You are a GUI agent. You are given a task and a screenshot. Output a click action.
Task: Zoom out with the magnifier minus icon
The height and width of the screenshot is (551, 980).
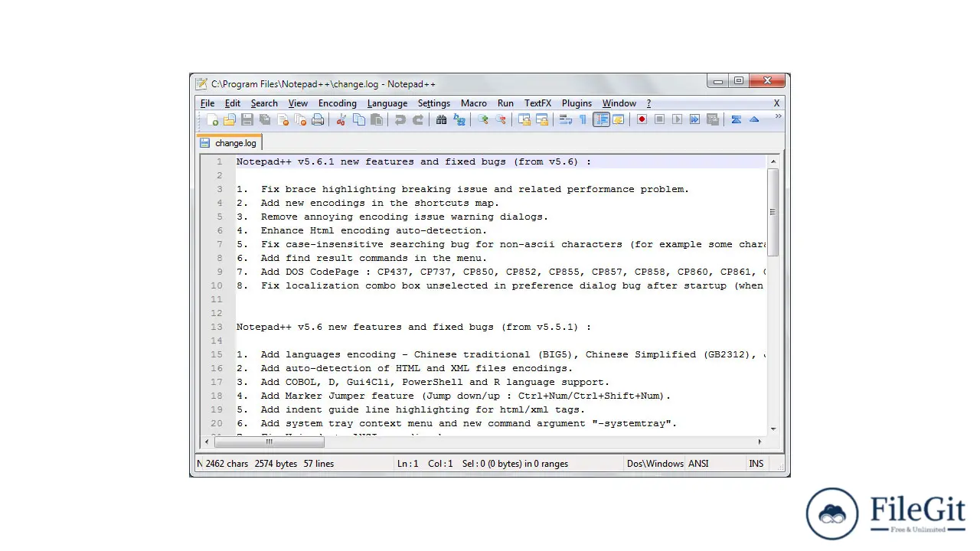coord(501,119)
